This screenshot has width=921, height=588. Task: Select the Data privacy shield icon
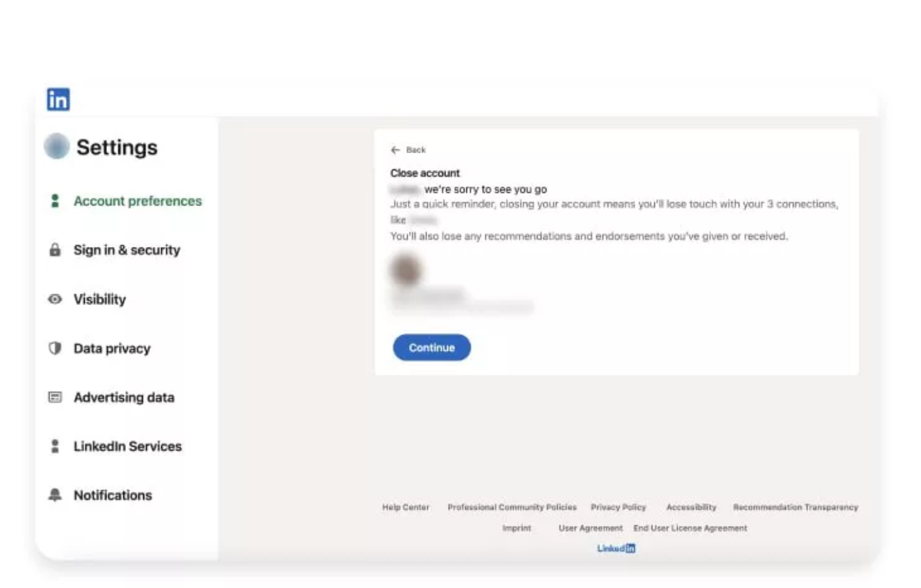click(x=55, y=348)
